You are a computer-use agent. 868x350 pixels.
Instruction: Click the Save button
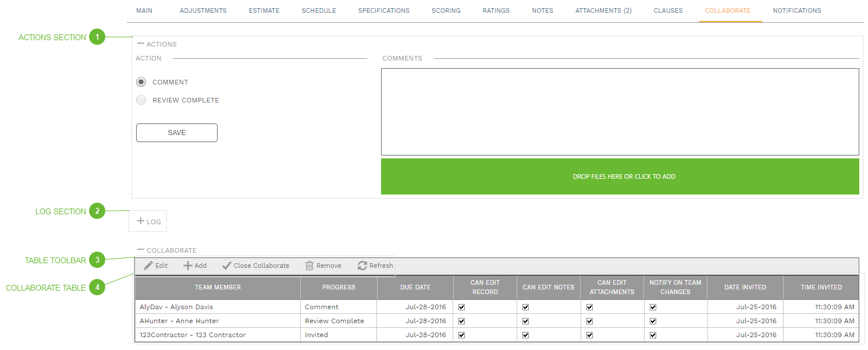coord(176,133)
